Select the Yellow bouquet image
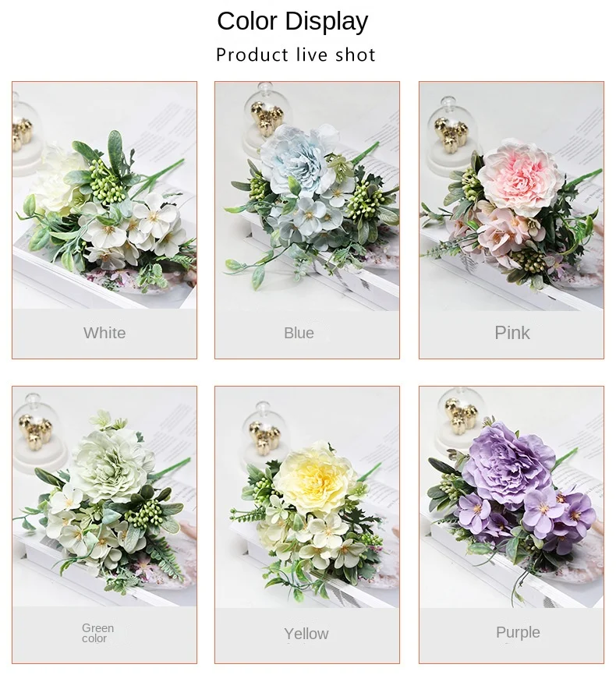This screenshot has height=689, width=616. click(307, 497)
